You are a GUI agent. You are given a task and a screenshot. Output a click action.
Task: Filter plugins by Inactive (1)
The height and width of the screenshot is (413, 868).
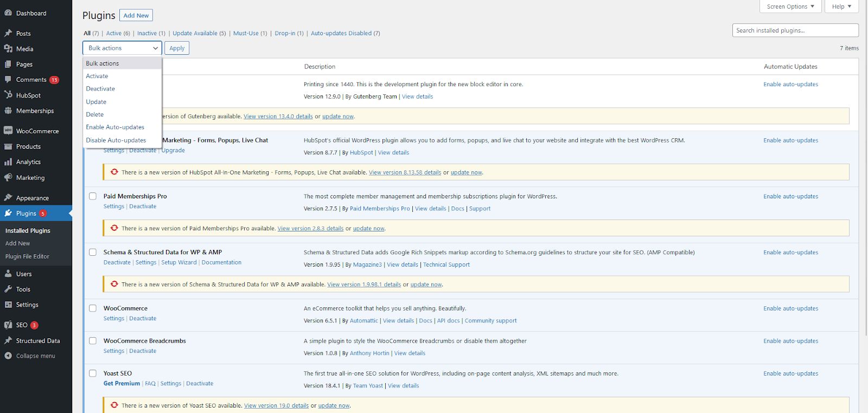151,33
